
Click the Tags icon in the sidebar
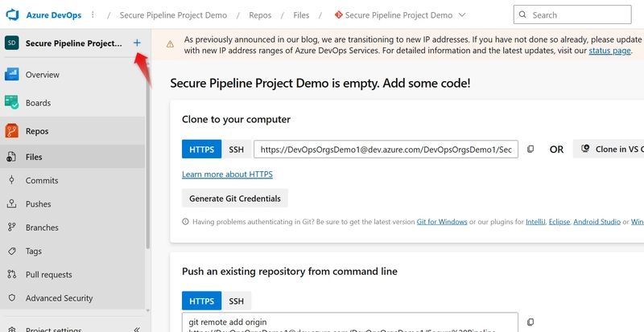pos(11,251)
